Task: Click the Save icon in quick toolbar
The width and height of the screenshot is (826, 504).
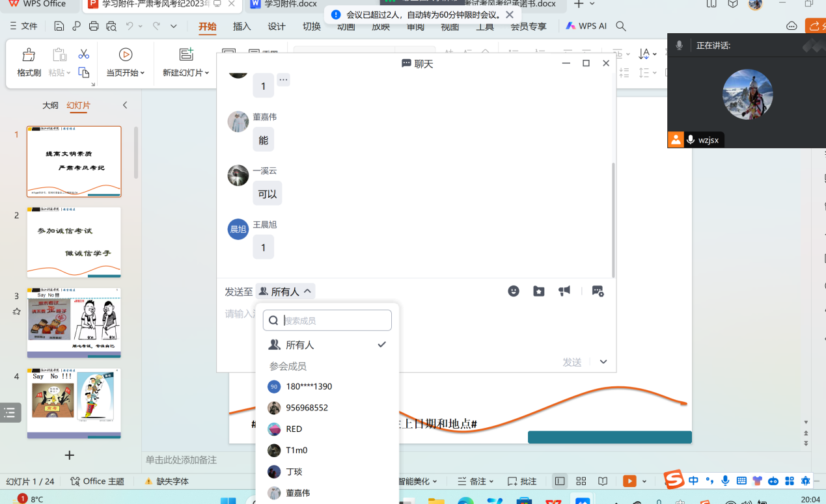Action: click(59, 26)
